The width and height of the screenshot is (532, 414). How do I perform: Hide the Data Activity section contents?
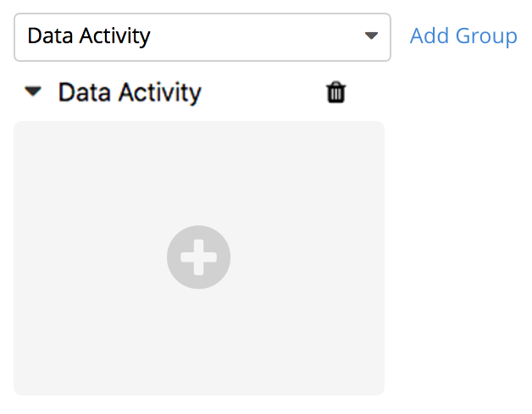[x=33, y=92]
